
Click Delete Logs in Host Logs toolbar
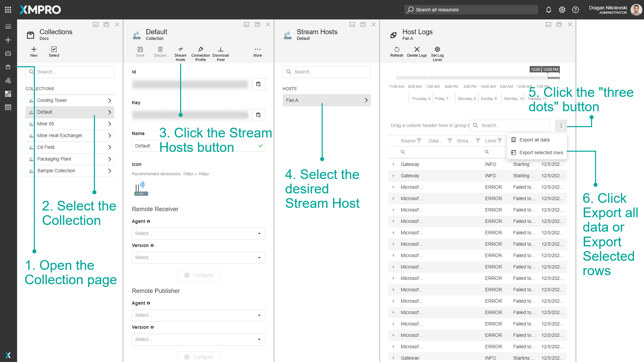[x=417, y=52]
